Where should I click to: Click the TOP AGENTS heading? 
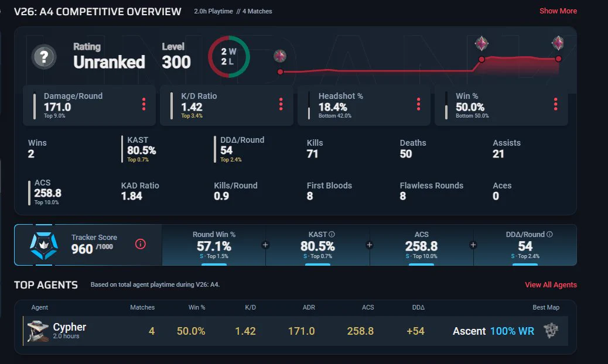46,285
